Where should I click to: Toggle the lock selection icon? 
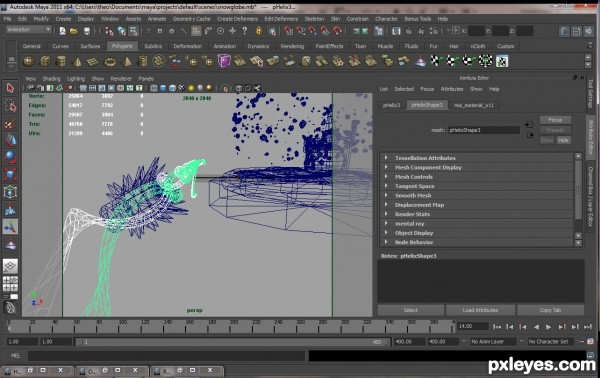tap(259, 31)
